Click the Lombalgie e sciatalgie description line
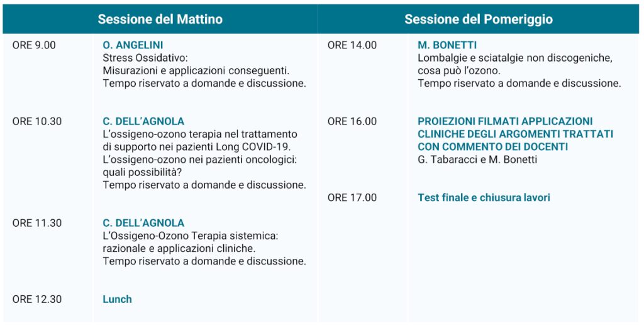 pyautogui.click(x=514, y=58)
